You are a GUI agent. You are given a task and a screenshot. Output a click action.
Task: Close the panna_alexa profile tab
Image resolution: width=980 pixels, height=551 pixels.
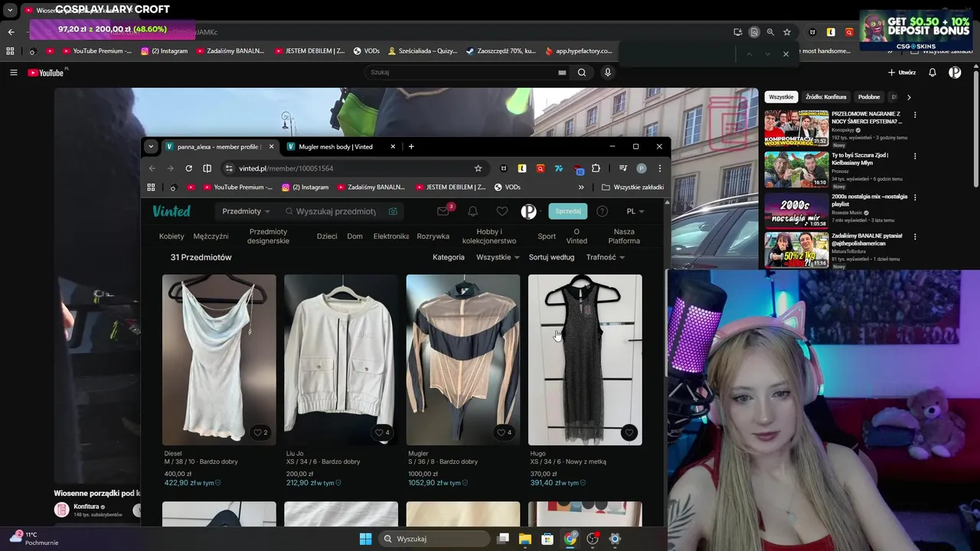(x=271, y=147)
